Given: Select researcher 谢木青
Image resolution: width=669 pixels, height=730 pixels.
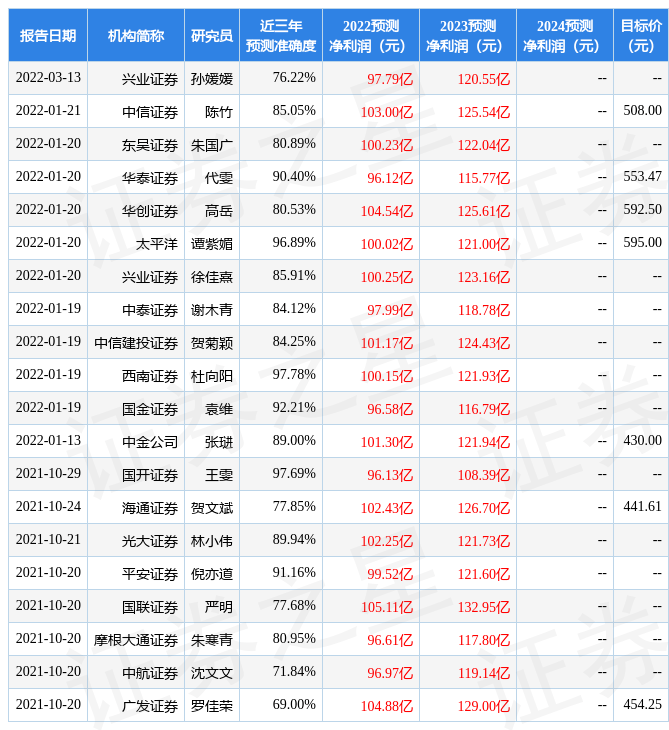Looking at the screenshot, I should [x=212, y=310].
